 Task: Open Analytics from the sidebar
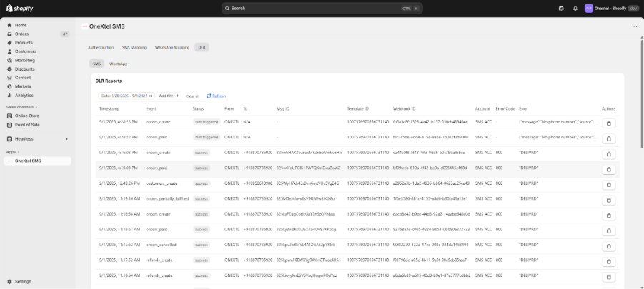click(x=24, y=95)
